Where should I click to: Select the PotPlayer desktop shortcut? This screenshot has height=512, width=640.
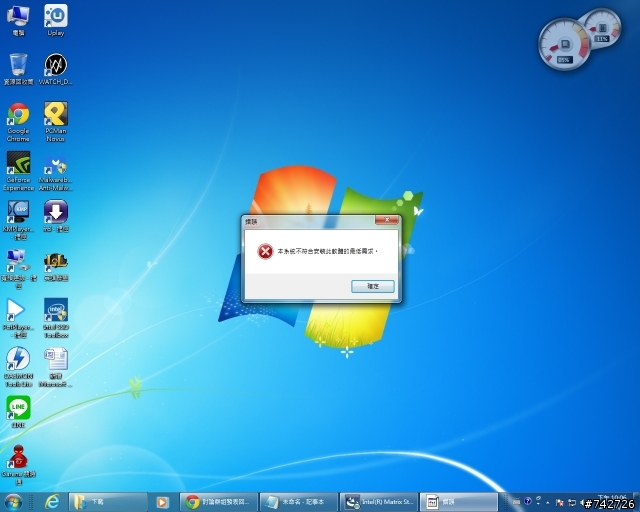click(x=18, y=318)
